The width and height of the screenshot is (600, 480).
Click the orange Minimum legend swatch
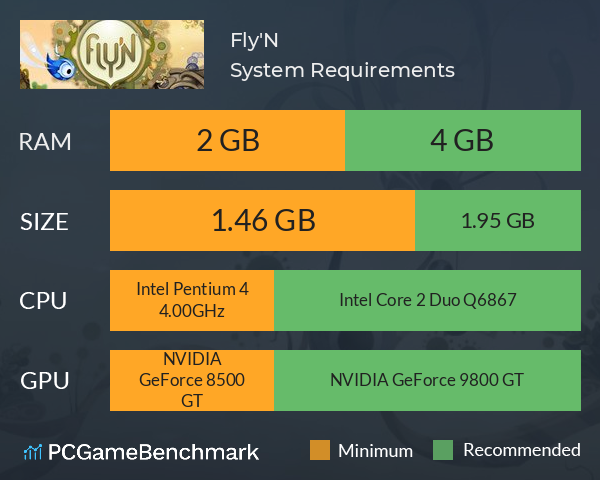(320, 450)
